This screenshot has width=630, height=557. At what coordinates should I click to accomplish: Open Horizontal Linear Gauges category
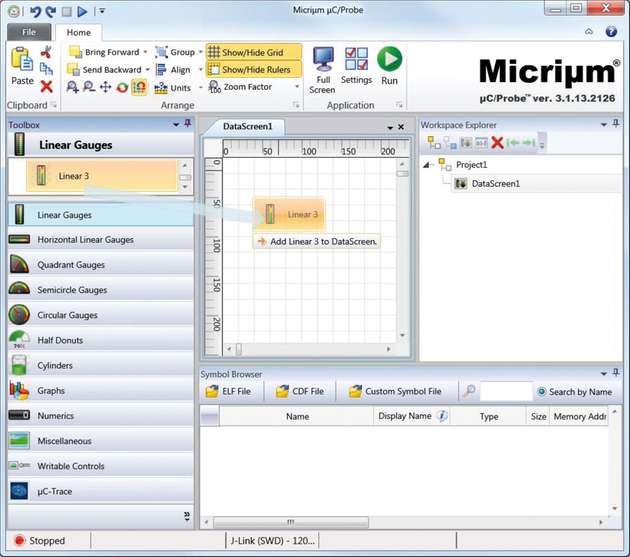coord(100,240)
